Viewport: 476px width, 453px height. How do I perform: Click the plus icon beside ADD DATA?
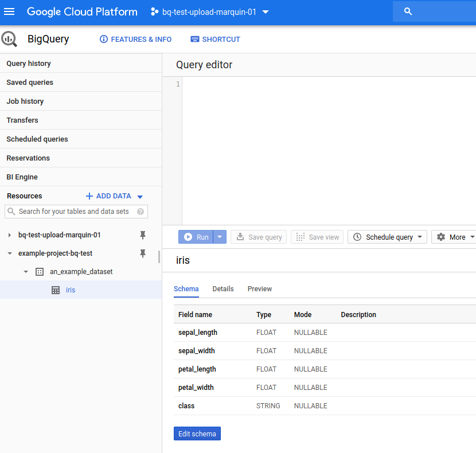(x=89, y=196)
